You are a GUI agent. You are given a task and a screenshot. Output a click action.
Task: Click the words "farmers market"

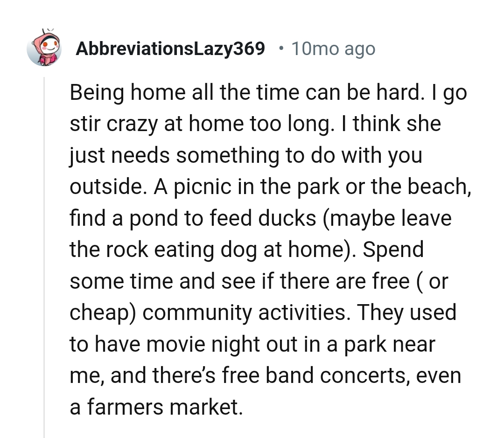[x=156, y=406]
